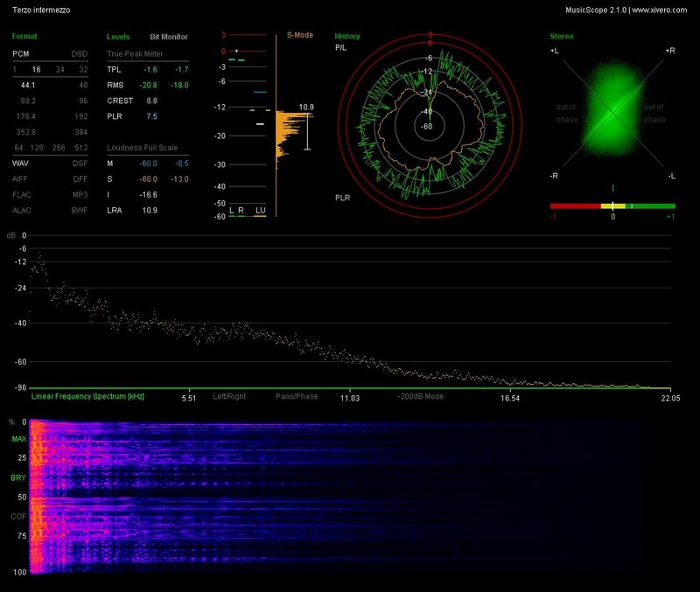Switch to the Levels view
This screenshot has width=700, height=592.
(118, 37)
